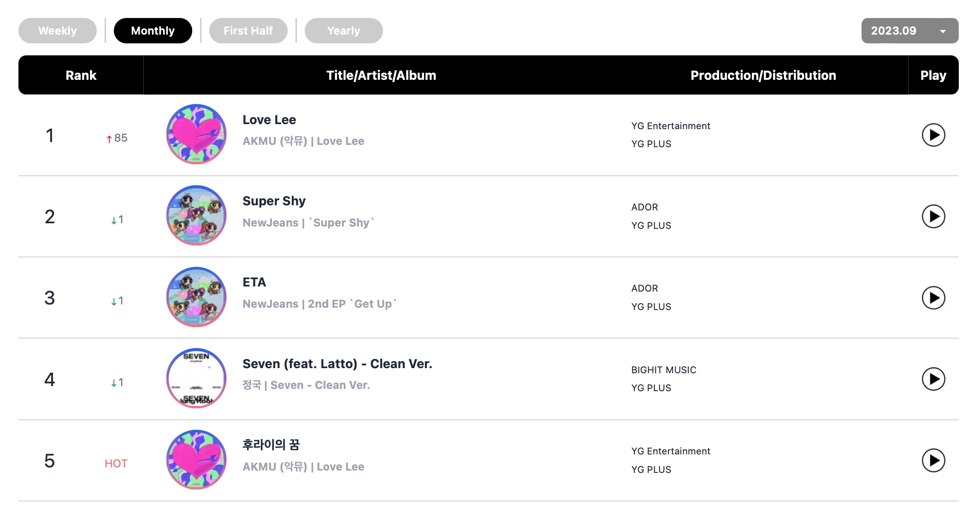Image resolution: width=980 pixels, height=507 pixels.
Task: Open Seven (feat. Latto) - Clean Ver. title
Action: [x=337, y=364]
